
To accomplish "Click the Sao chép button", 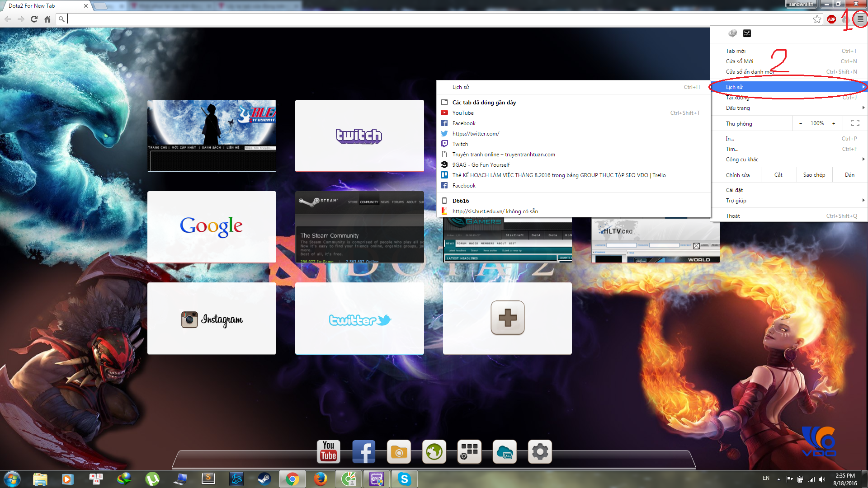I will (x=814, y=175).
